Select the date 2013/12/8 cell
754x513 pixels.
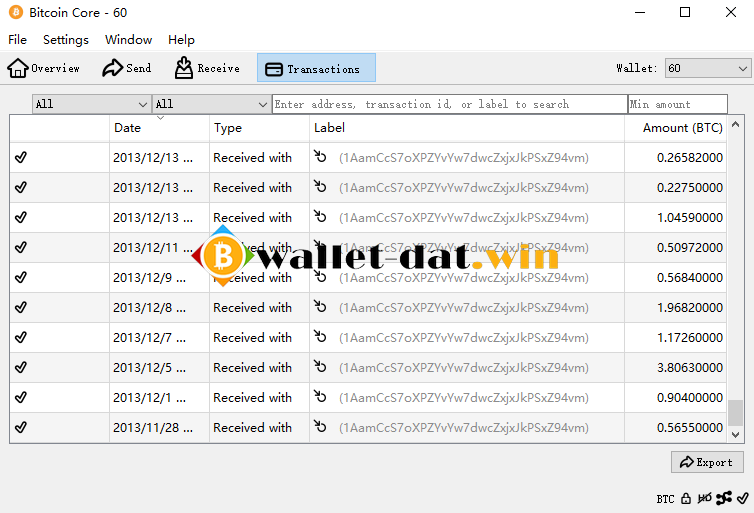[150, 308]
